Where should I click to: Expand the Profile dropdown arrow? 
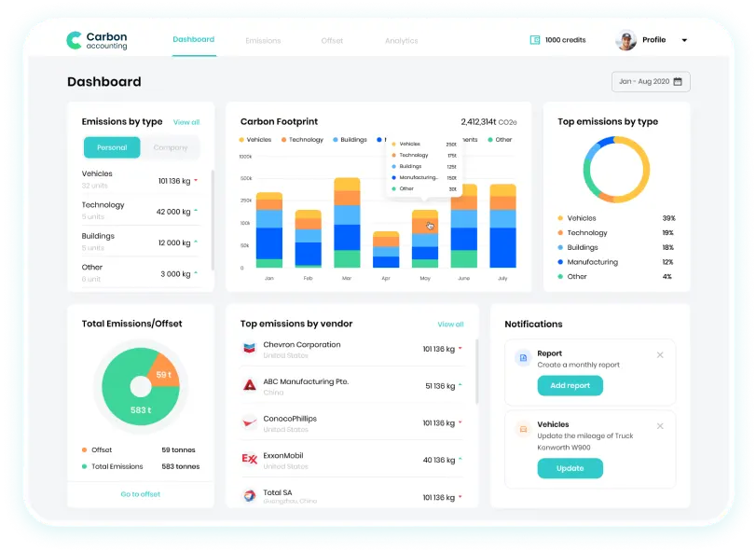[684, 40]
